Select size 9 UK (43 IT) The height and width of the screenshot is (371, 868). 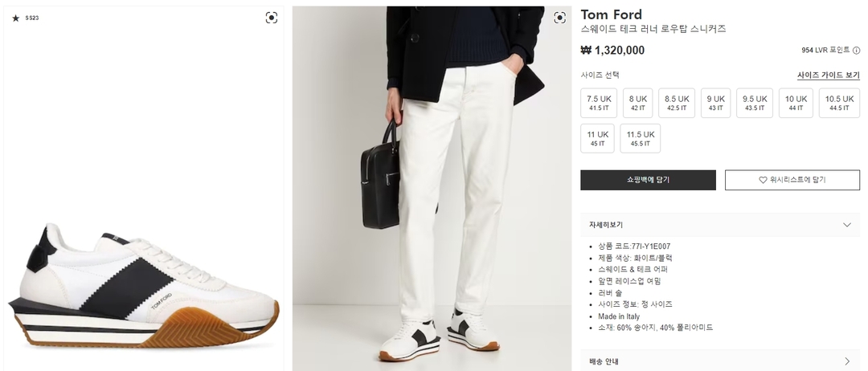[x=715, y=103]
